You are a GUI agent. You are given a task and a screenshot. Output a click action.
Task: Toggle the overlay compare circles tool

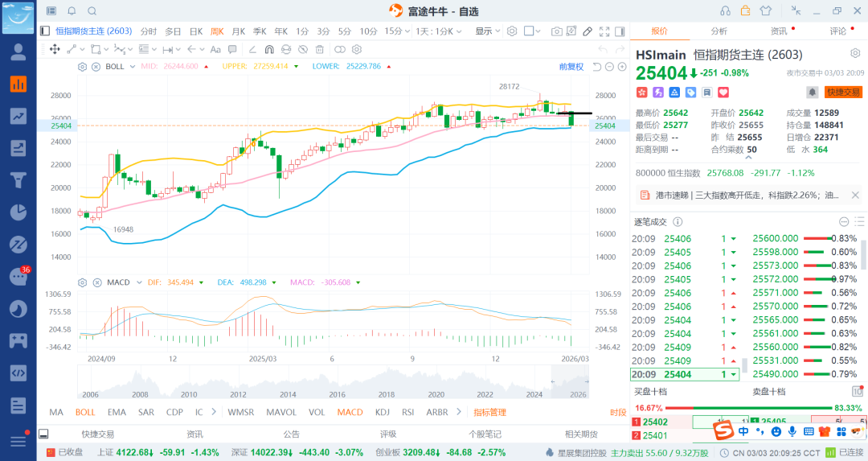click(x=339, y=49)
